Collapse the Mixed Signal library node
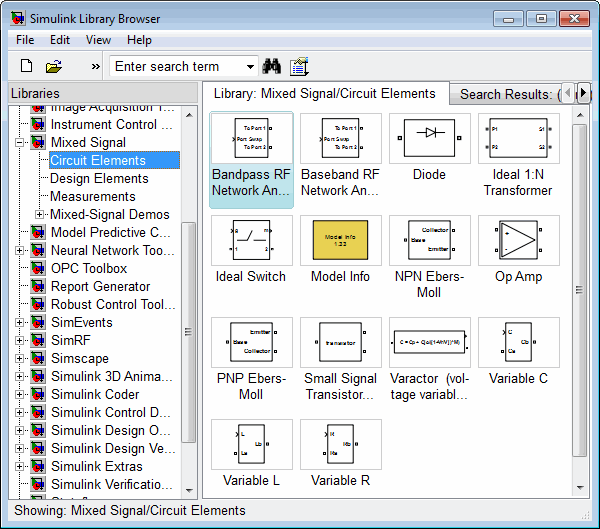The height and width of the screenshot is (529, 600). point(21,143)
